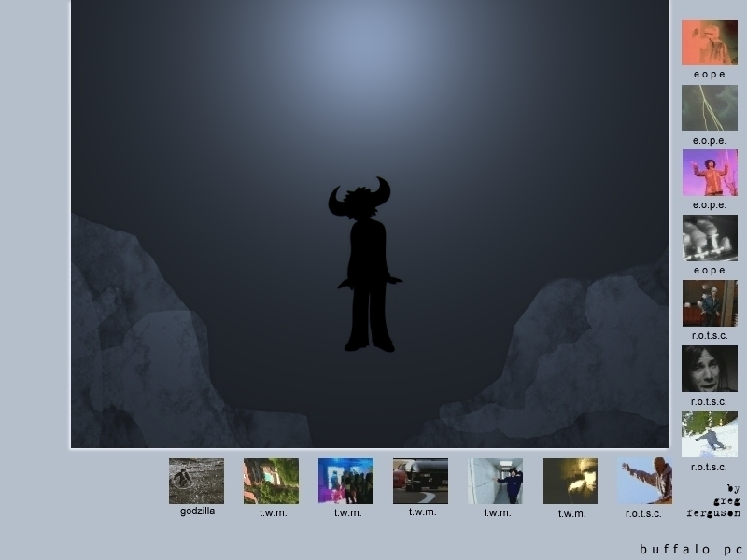This screenshot has width=747, height=560.
Task: Open the r.o.t.s.c. thumbnail with red sofa
Action: coord(710,302)
